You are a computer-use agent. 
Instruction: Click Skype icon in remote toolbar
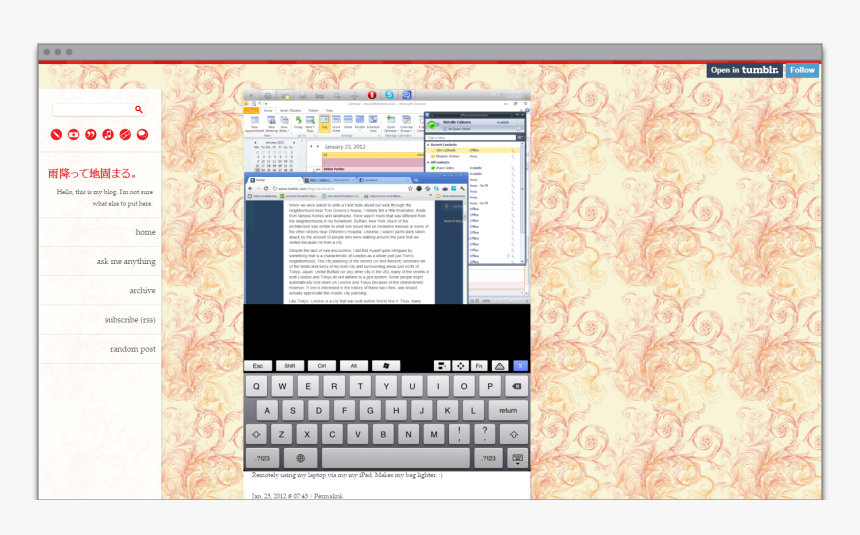[389, 95]
